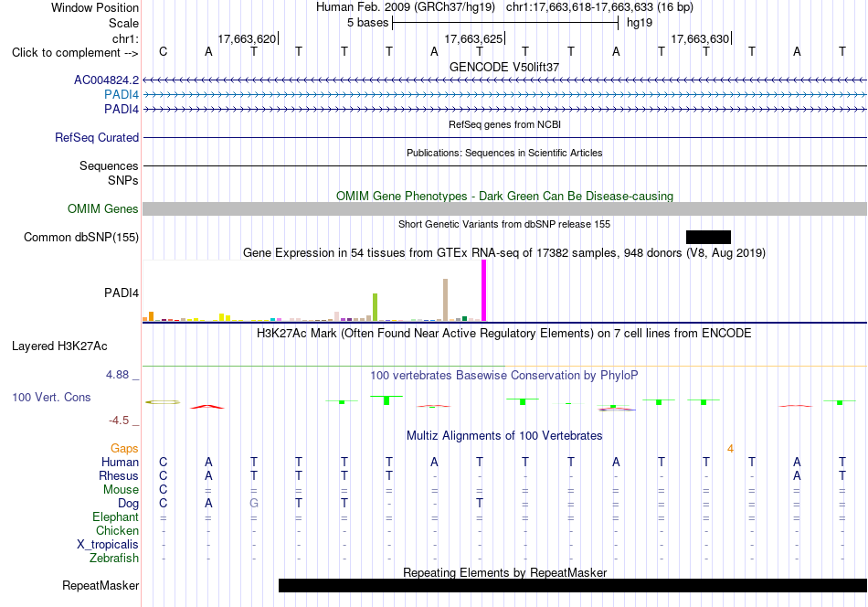Viewport: 868px width, 607px height.
Task: Click the gray OMIM Genes bar
Action: 504,208
